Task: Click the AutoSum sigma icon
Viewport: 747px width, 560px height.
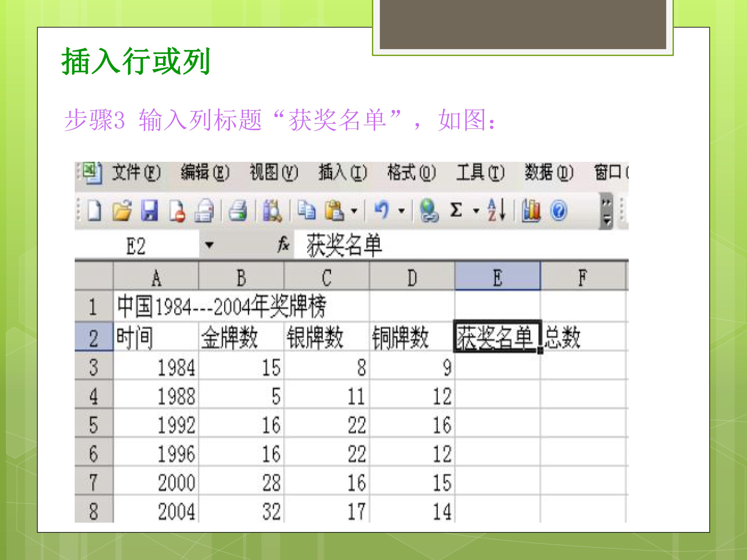Action: coord(456,210)
